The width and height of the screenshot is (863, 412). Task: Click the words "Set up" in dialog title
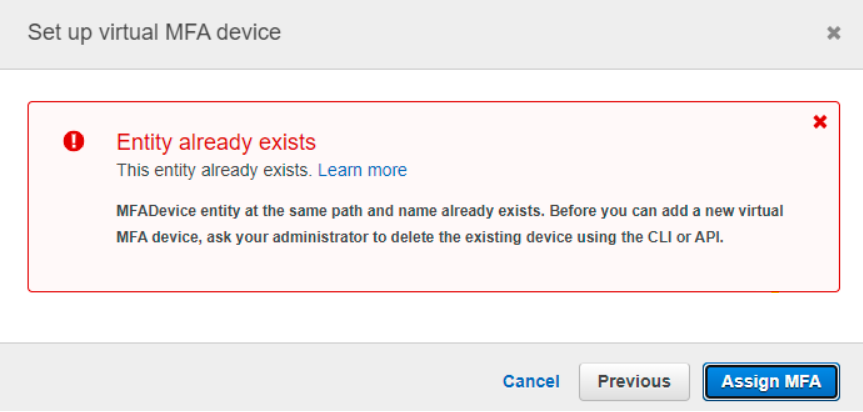61,32
